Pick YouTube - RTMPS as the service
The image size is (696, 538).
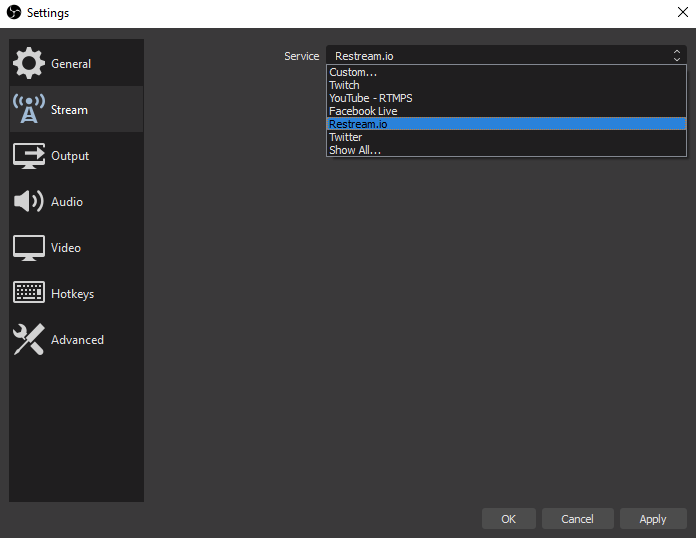tap(370, 98)
